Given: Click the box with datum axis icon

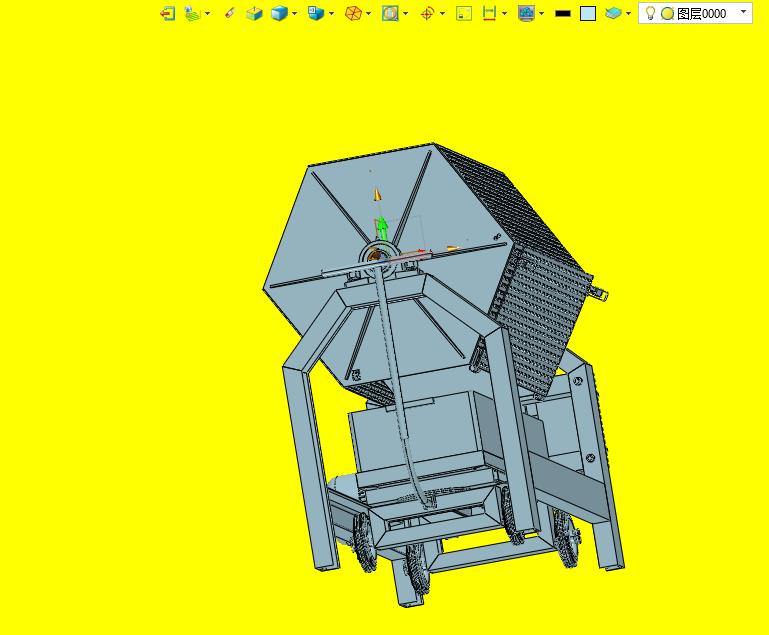Looking at the screenshot, I should [x=254, y=13].
